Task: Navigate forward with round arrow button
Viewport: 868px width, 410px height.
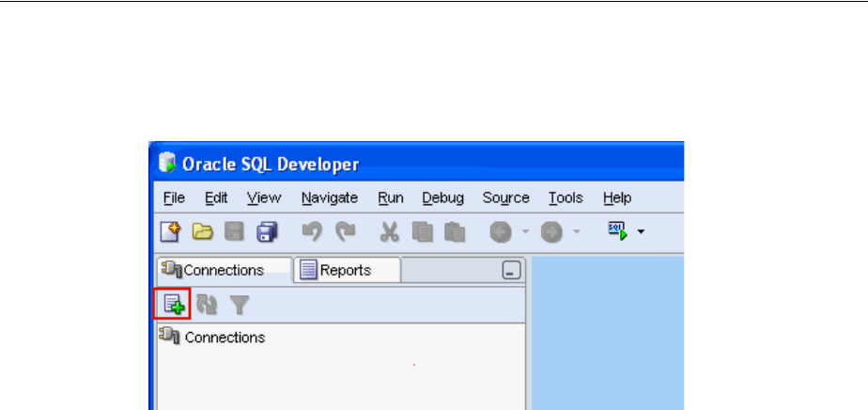Action: (551, 232)
